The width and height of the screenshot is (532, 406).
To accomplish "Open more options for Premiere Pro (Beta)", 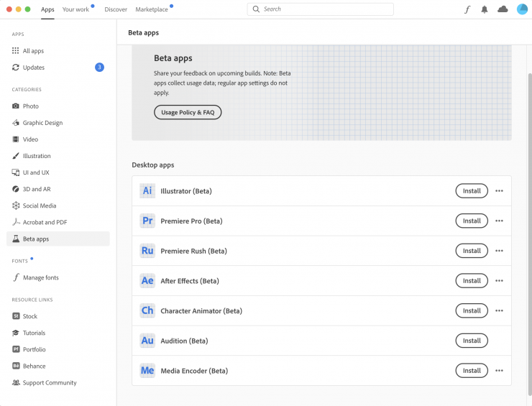I will [x=499, y=221].
